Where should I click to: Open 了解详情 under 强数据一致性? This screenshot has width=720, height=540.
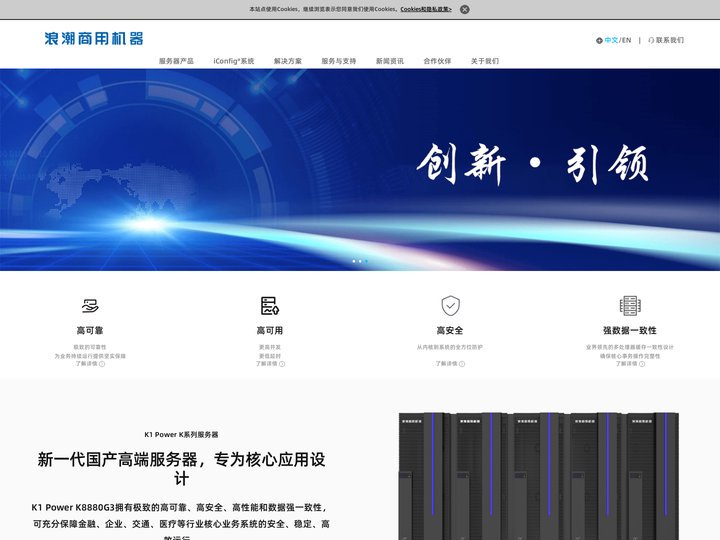point(630,364)
